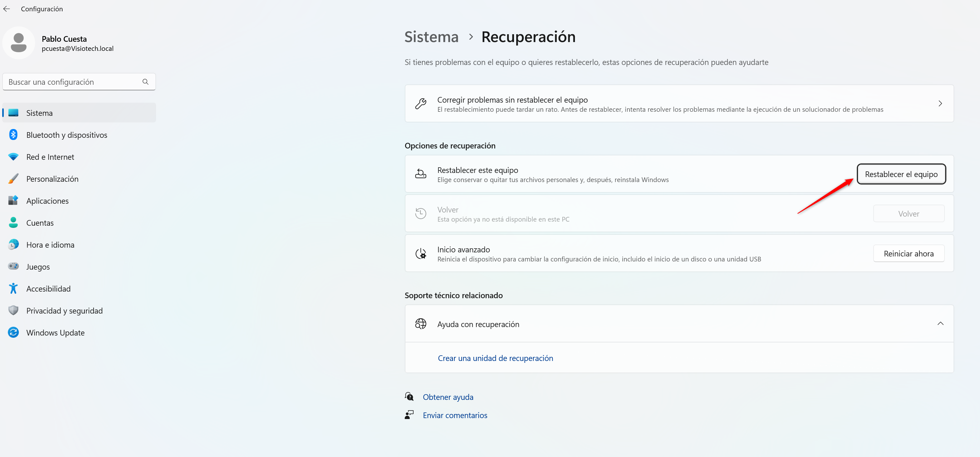Open Corregir problemas sin restablecer chevron

click(940, 103)
